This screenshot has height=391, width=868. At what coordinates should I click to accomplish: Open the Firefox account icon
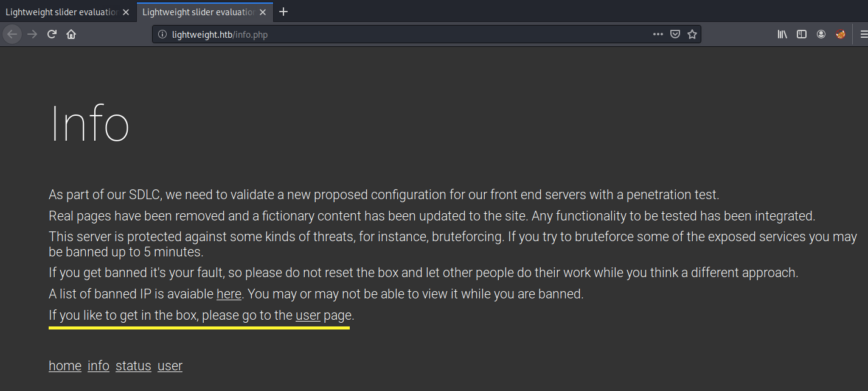point(821,35)
